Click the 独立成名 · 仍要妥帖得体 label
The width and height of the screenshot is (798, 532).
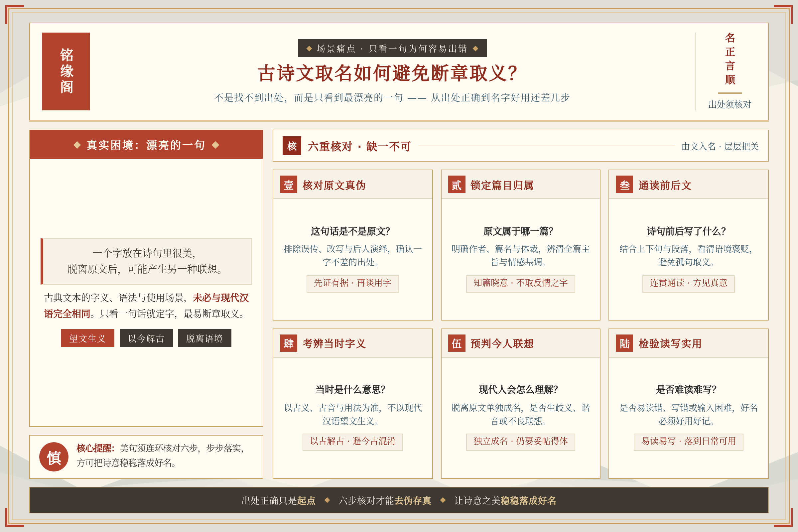(520, 442)
